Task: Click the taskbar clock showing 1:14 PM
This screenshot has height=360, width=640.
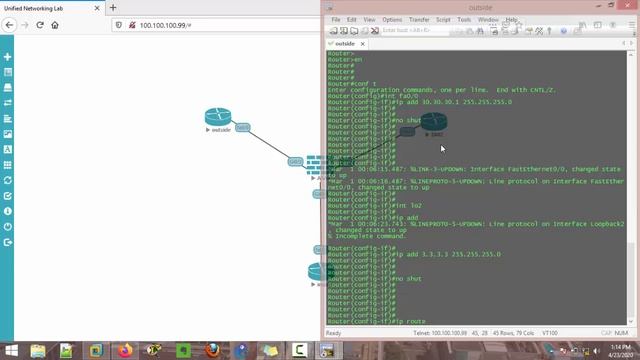Action: click(621, 351)
